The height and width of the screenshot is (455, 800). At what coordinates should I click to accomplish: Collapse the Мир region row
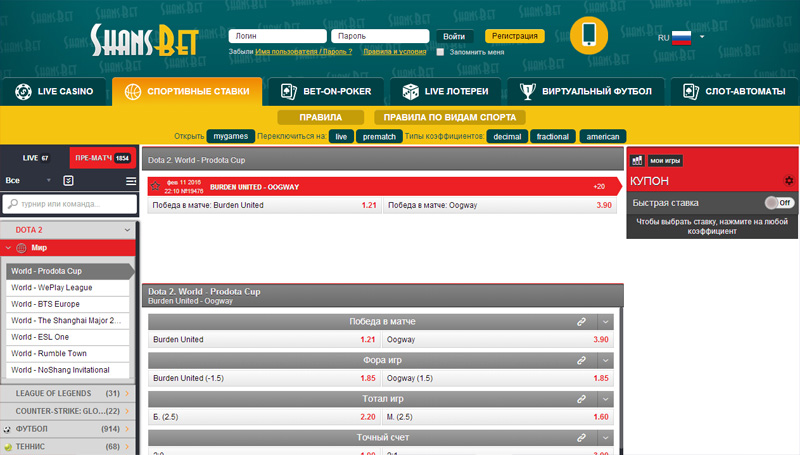tap(68, 248)
